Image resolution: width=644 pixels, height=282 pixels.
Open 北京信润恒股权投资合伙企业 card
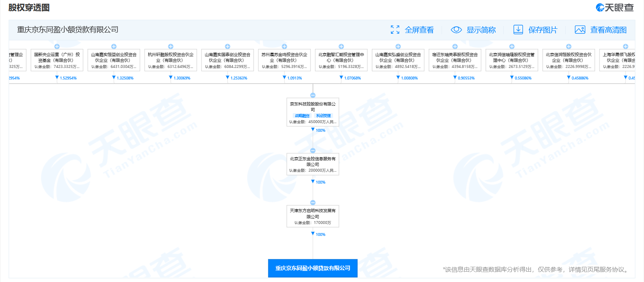click(x=569, y=60)
